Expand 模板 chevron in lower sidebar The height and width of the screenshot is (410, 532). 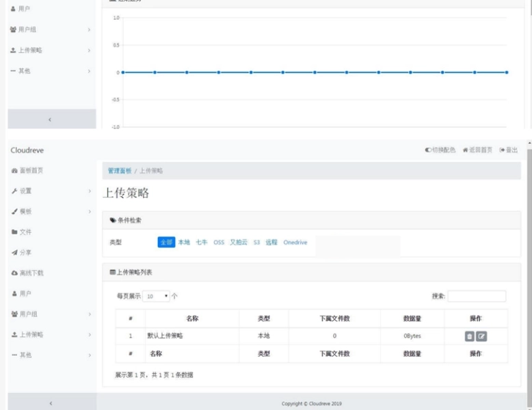pos(90,211)
